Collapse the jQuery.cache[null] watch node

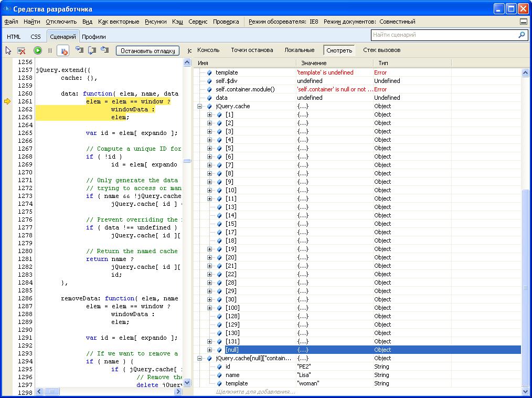pyautogui.click(x=200, y=358)
